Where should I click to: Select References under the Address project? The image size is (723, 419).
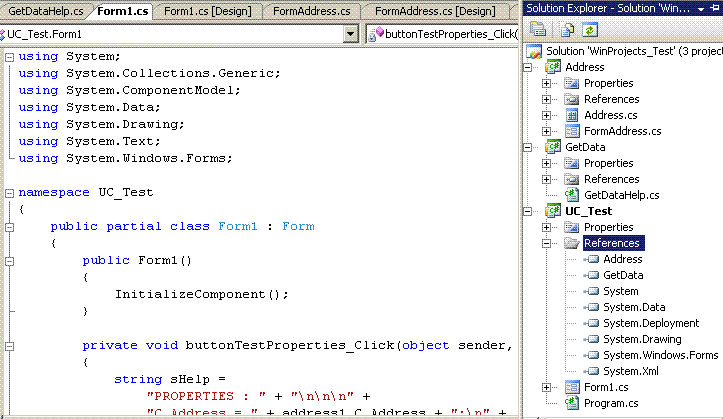coord(611,99)
